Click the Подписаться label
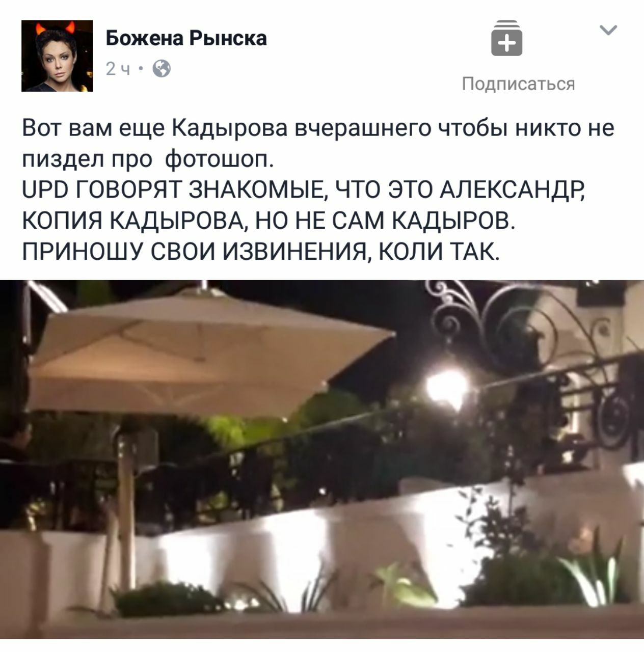 [518, 84]
